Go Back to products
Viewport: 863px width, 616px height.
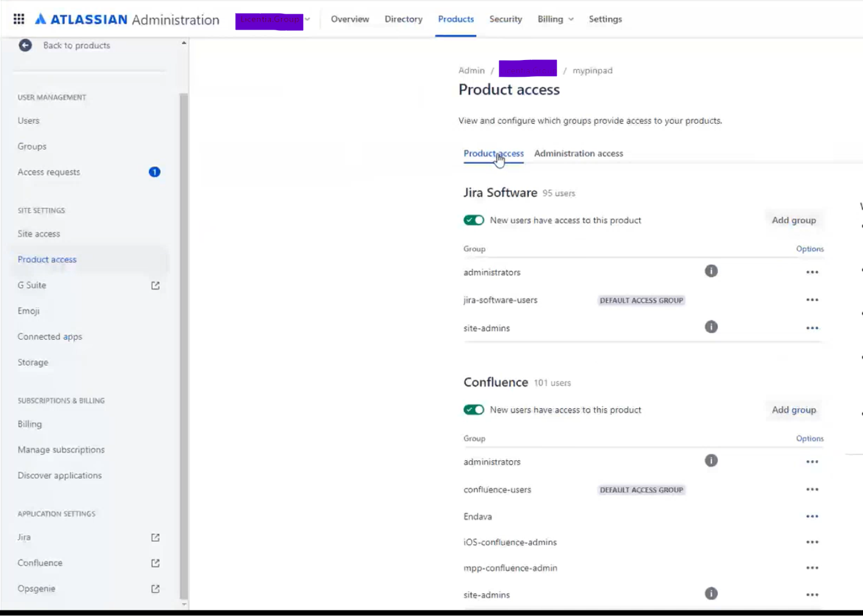tap(76, 45)
